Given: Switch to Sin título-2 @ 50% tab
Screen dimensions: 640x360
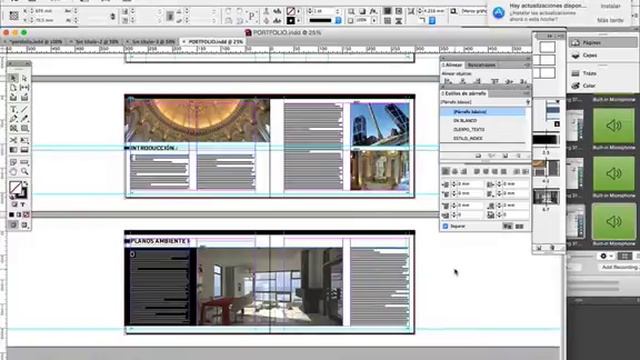Looking at the screenshot, I should coord(97,42).
